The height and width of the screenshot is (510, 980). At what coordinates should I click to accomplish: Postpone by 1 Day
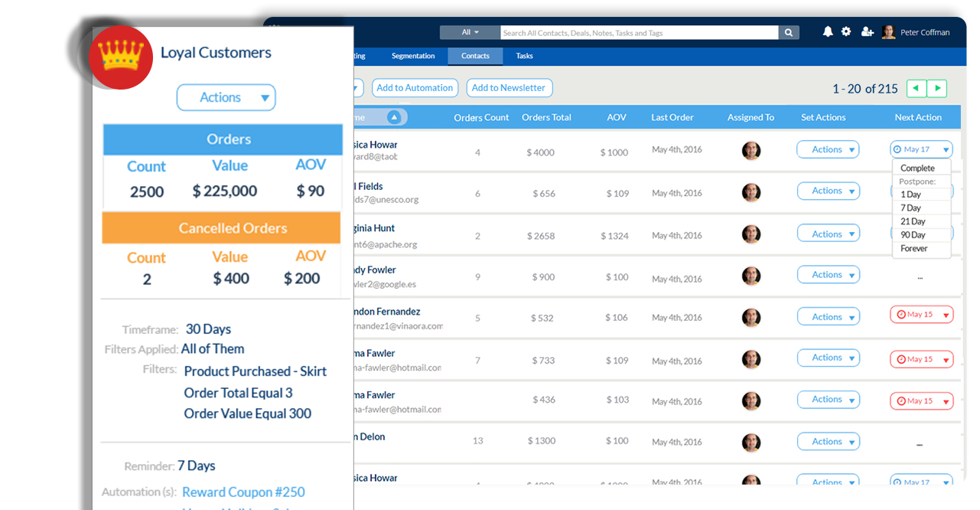point(910,195)
